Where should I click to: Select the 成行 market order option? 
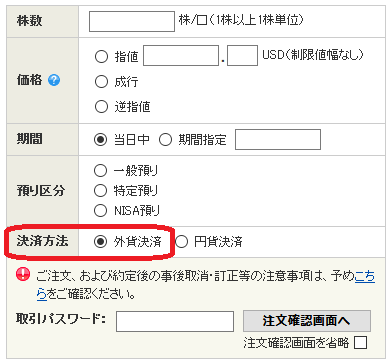click(x=101, y=82)
